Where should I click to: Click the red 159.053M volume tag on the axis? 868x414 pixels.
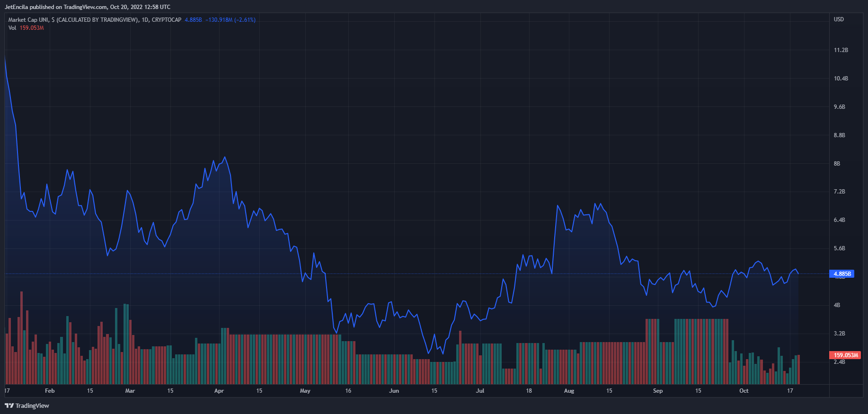click(x=845, y=355)
